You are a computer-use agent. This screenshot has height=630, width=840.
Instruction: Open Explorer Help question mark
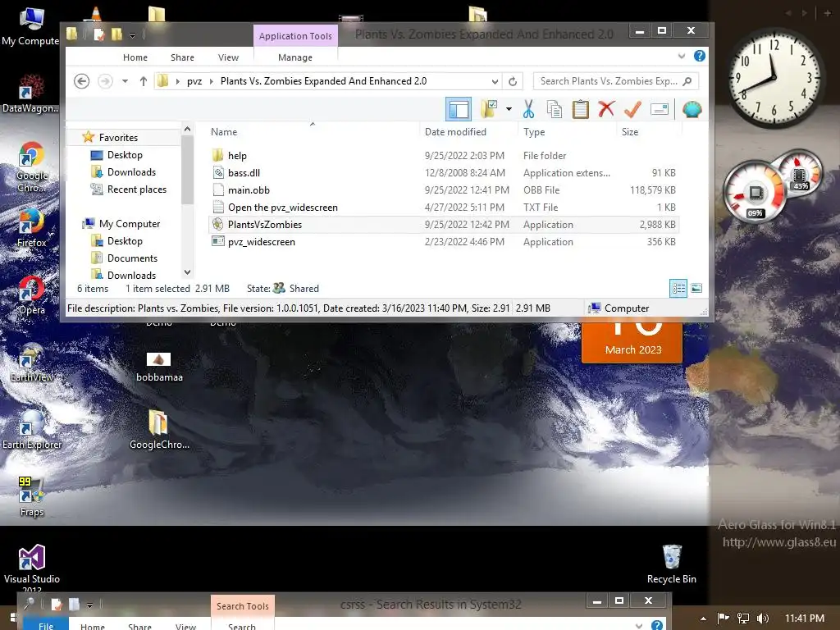coord(699,56)
